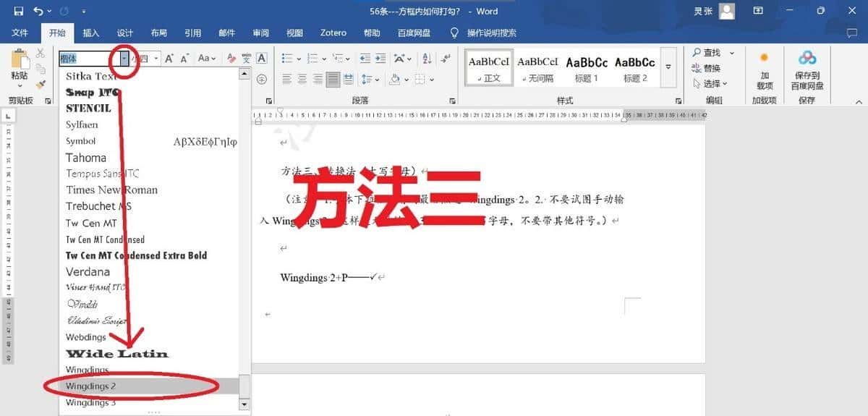868x416 pixels.
Task: Click the 灵张 account avatar
Action: (727, 11)
